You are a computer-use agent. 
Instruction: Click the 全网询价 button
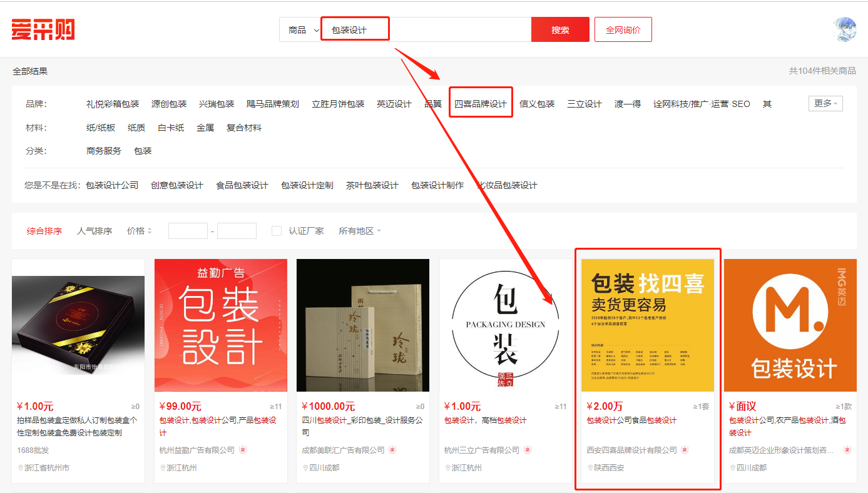(x=623, y=30)
